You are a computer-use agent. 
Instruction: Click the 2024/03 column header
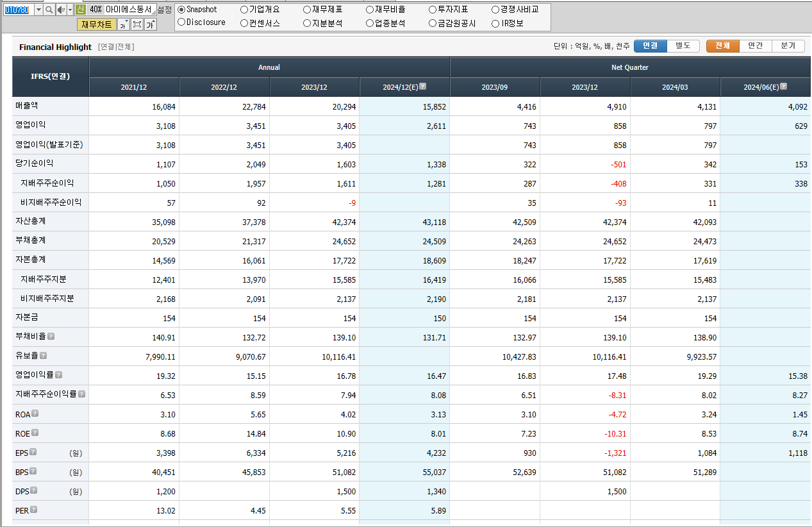pyautogui.click(x=675, y=87)
